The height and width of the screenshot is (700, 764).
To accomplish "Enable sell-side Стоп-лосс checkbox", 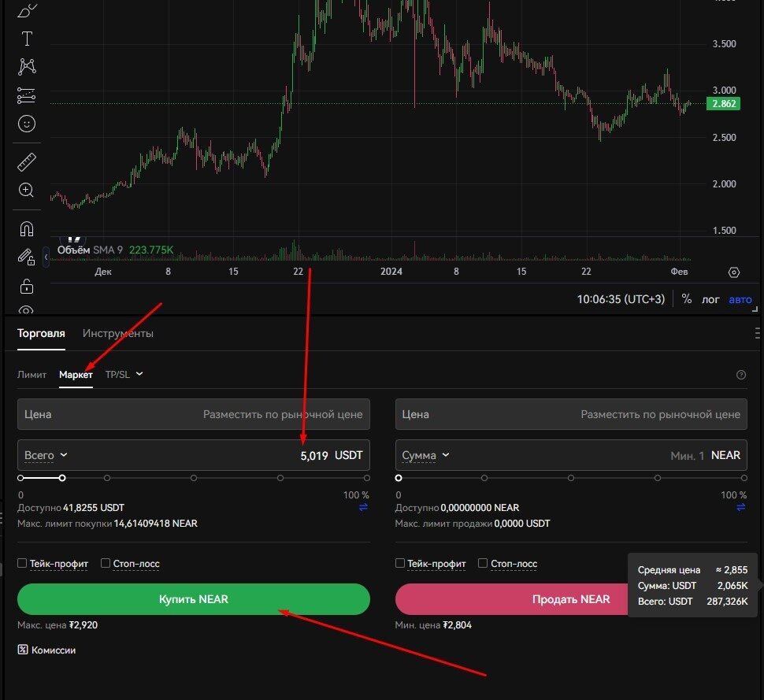I will pyautogui.click(x=482, y=563).
